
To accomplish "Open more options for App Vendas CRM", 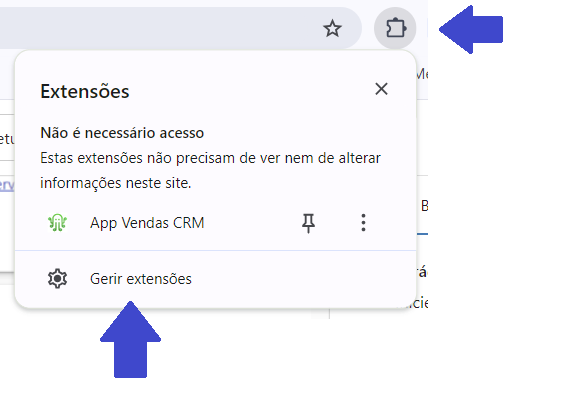I will pos(363,223).
